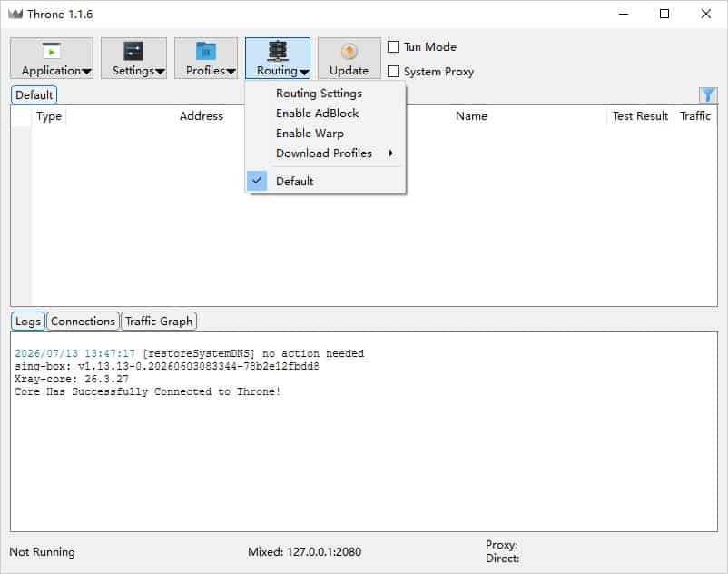Screen dimensions: 728x574
Task: Click the 'Mixed: 127.0.0.1:2080' status text
Action: pyautogui.click(x=305, y=552)
